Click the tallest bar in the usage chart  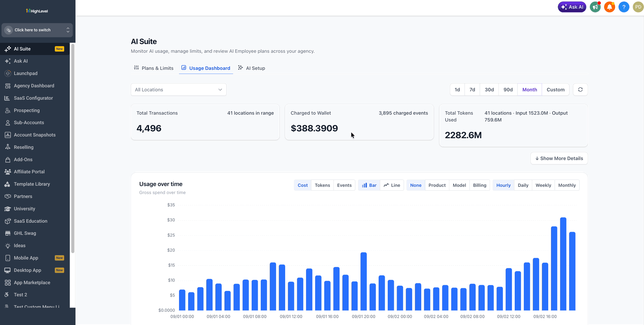click(x=563, y=264)
